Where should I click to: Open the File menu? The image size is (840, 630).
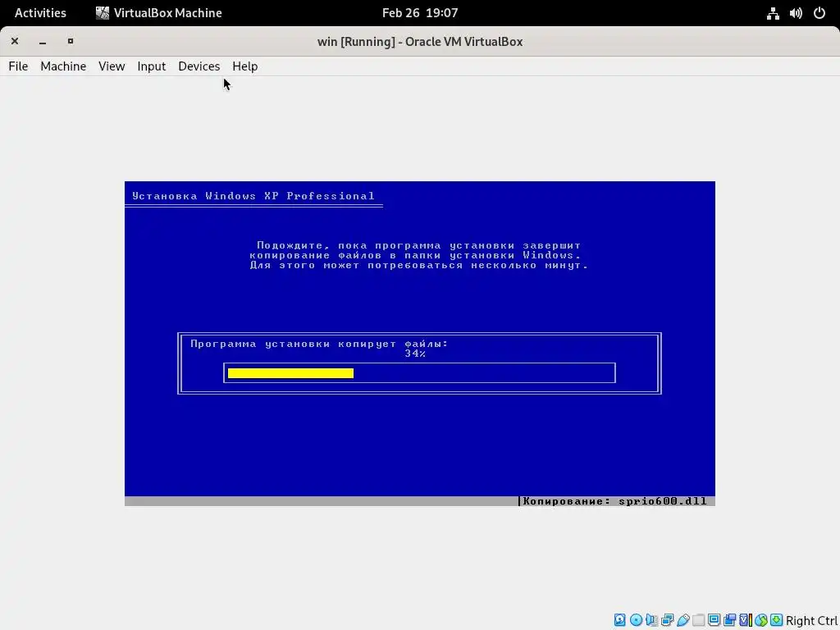tap(18, 66)
